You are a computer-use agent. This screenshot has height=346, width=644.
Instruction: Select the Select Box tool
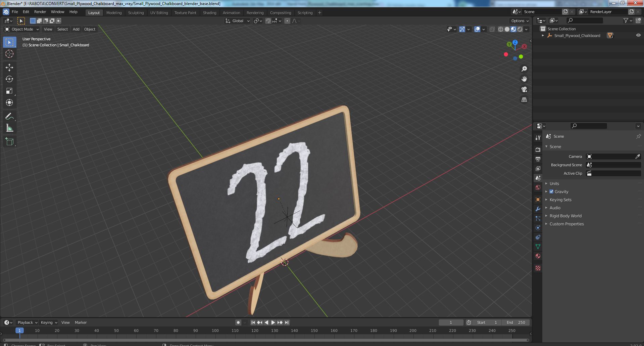point(9,42)
